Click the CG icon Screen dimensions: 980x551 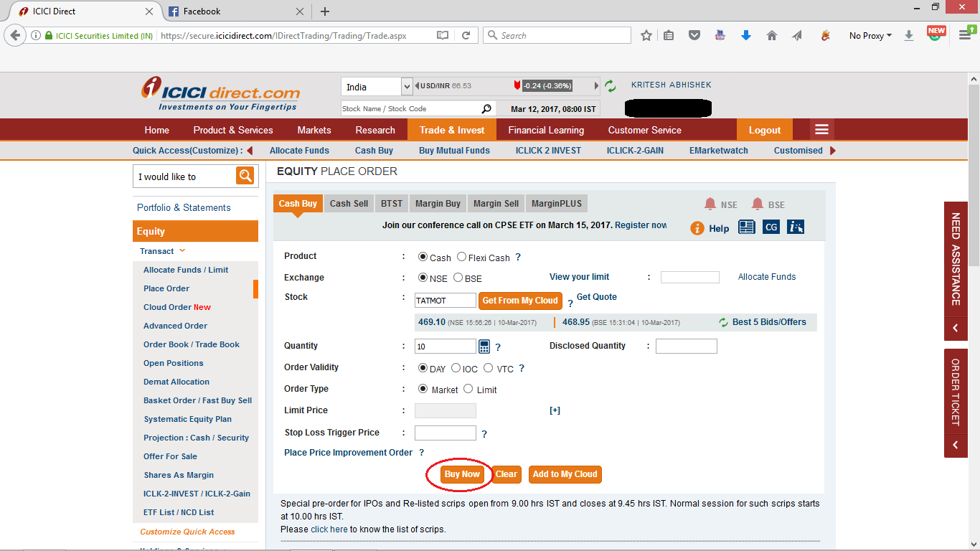point(771,227)
